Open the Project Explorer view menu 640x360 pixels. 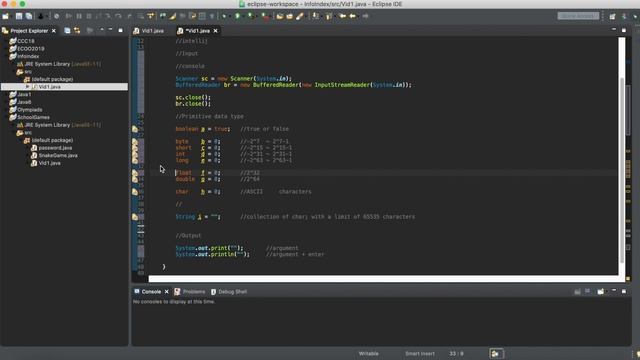click(x=102, y=30)
